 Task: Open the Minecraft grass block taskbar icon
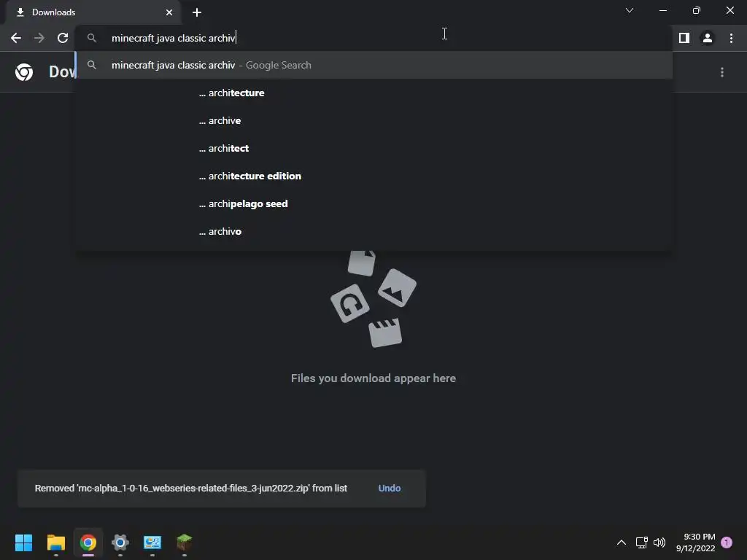185,542
